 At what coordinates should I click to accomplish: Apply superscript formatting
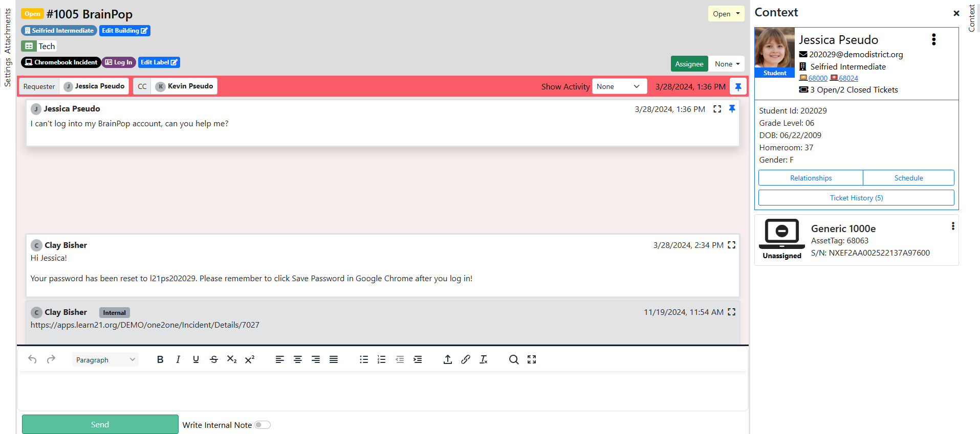[x=250, y=359]
